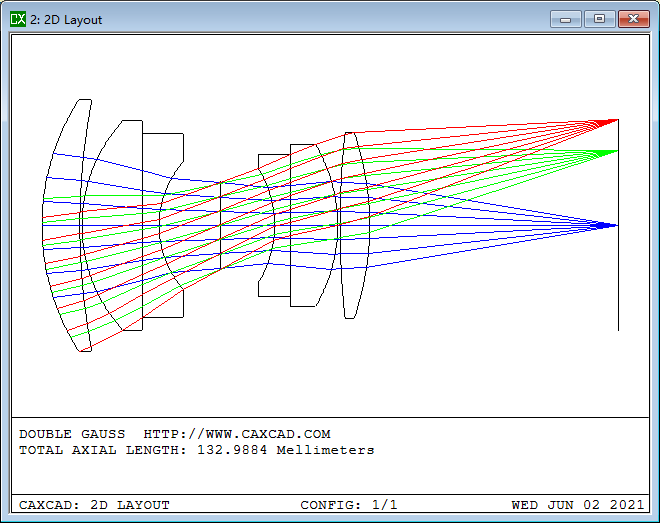Click the 'WED JUN 02 2021' date text
Image resolution: width=660 pixels, height=523 pixels.
coord(578,504)
